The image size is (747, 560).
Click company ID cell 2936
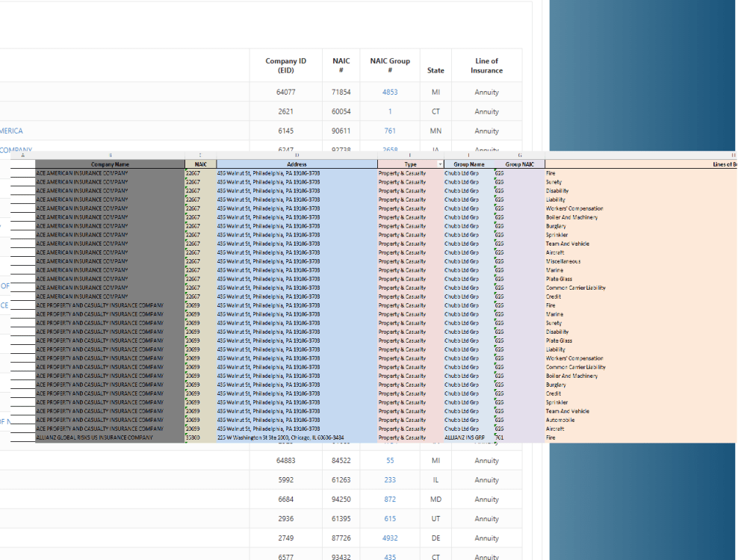tap(286, 519)
